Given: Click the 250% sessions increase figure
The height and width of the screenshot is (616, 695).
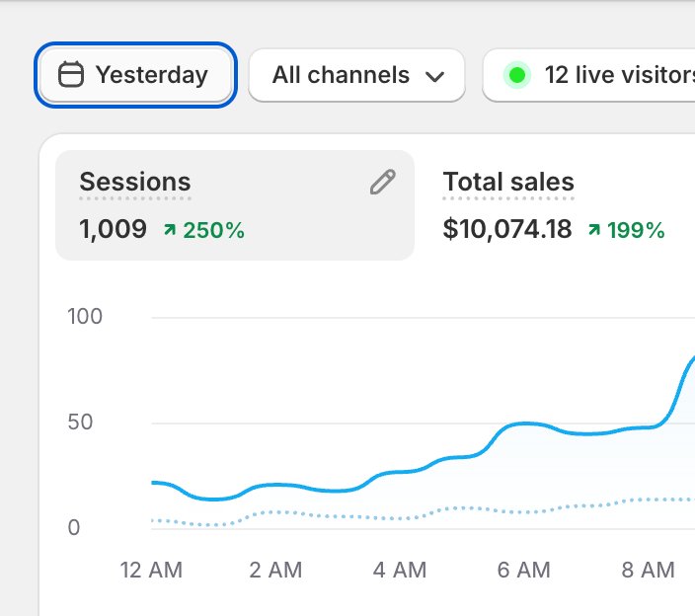Looking at the screenshot, I should (x=213, y=230).
